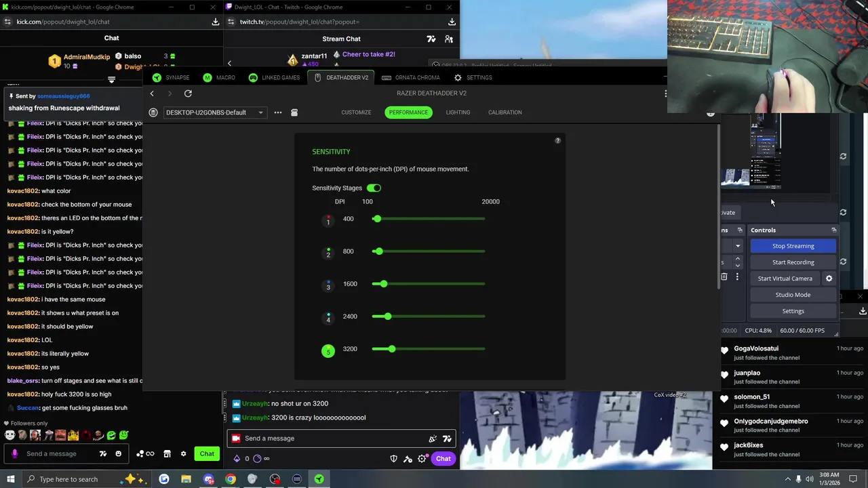The height and width of the screenshot is (488, 868).
Task: Click the 400 DPI slider handle
Action: click(377, 218)
